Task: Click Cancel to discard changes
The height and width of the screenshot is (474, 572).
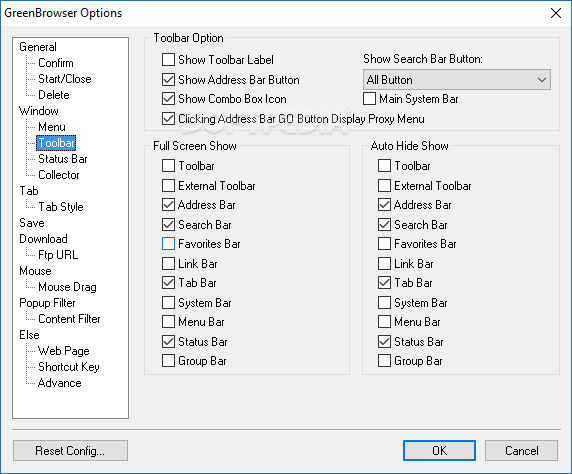Action: tap(521, 451)
